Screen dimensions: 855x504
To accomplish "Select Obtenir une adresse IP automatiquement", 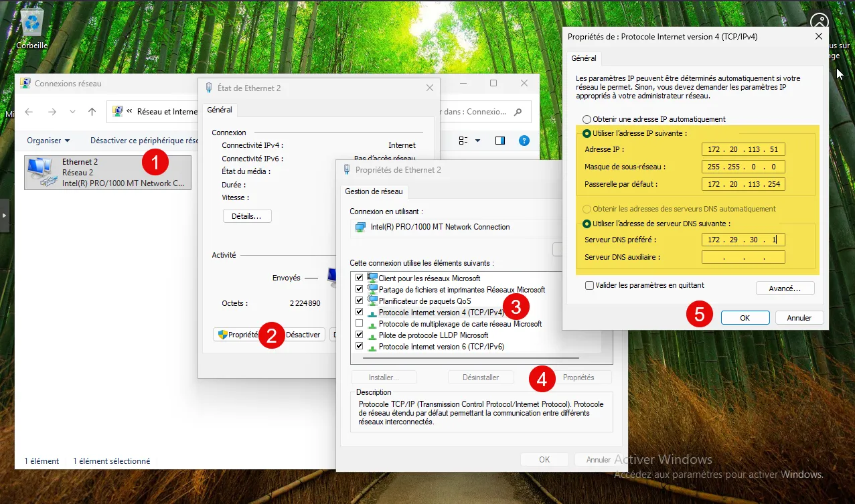I will pos(587,119).
